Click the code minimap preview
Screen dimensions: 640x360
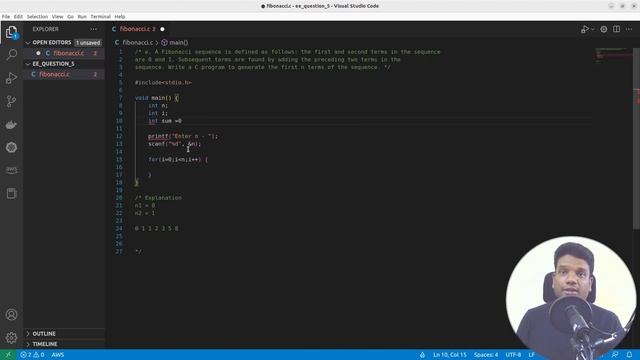612,56
